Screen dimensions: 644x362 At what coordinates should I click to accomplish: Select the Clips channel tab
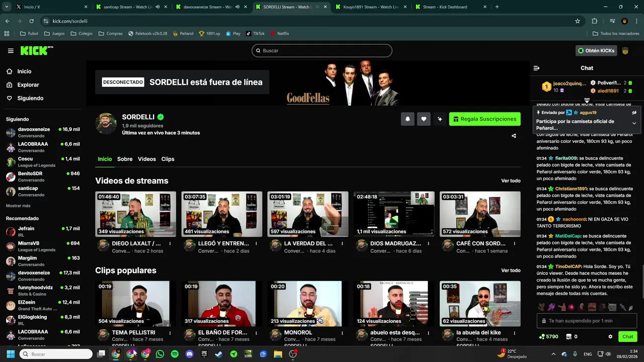[168, 159]
